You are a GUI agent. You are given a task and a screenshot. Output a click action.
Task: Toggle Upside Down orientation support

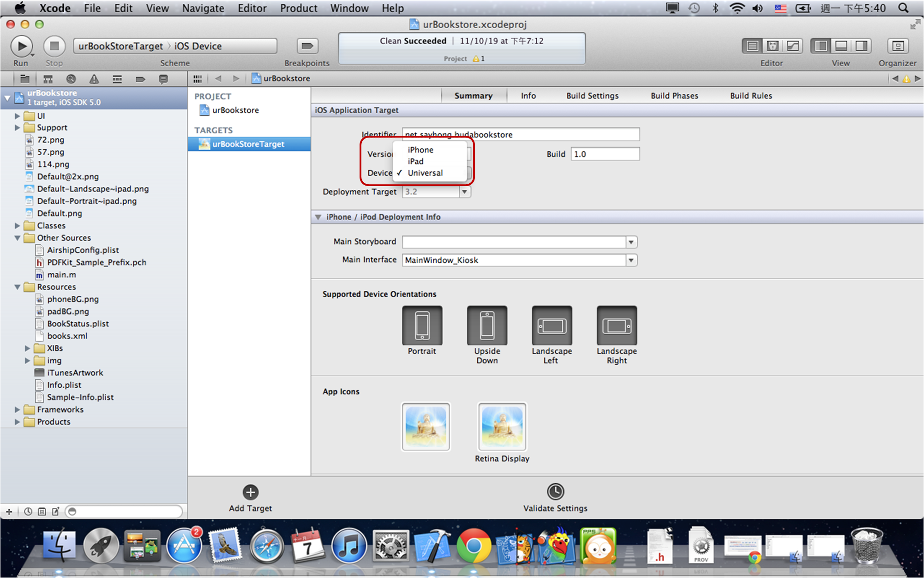click(487, 325)
